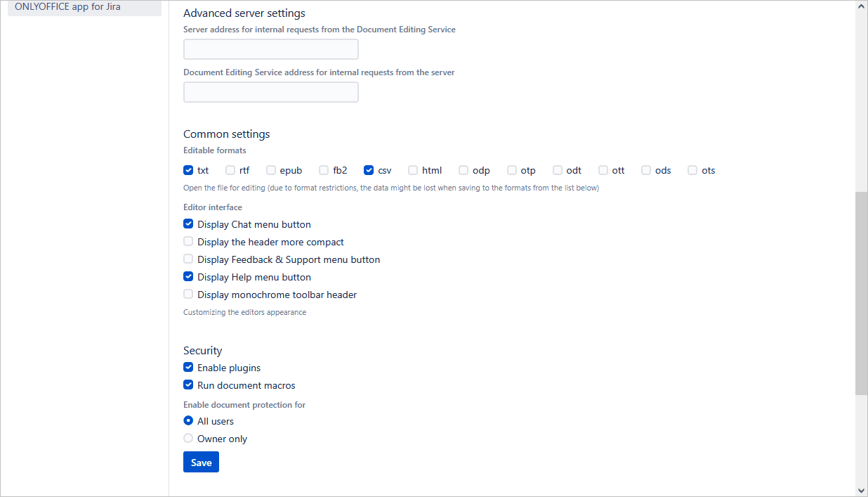Disable the csv editable format
Screen dimensions: 868x497
coord(369,170)
